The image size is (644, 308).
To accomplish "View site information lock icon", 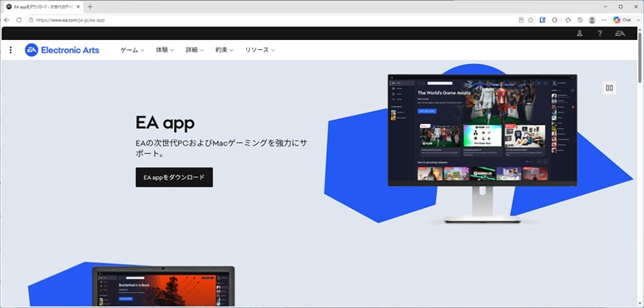I will (x=31, y=20).
